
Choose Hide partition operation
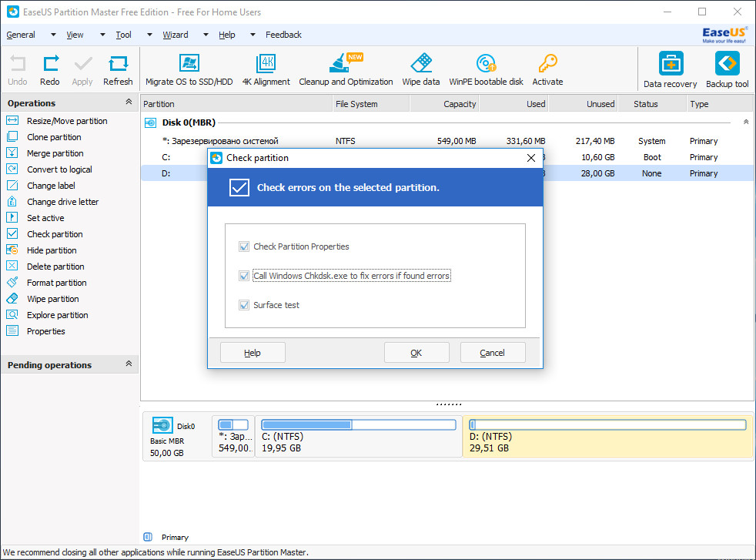point(52,250)
